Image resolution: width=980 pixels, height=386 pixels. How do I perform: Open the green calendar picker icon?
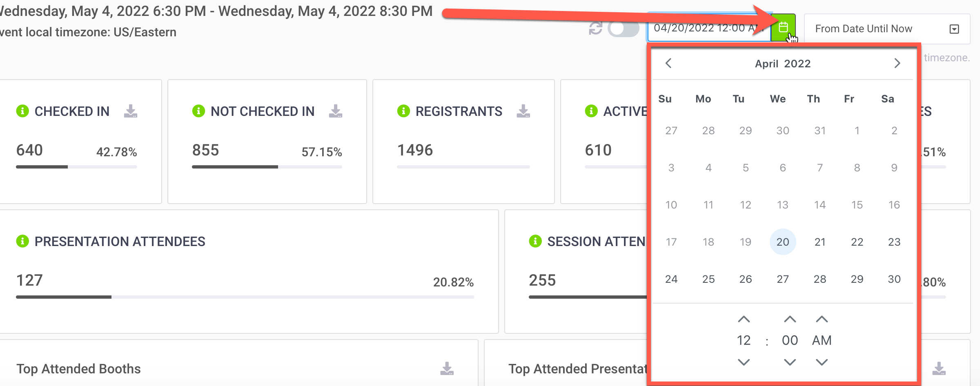coord(783,28)
